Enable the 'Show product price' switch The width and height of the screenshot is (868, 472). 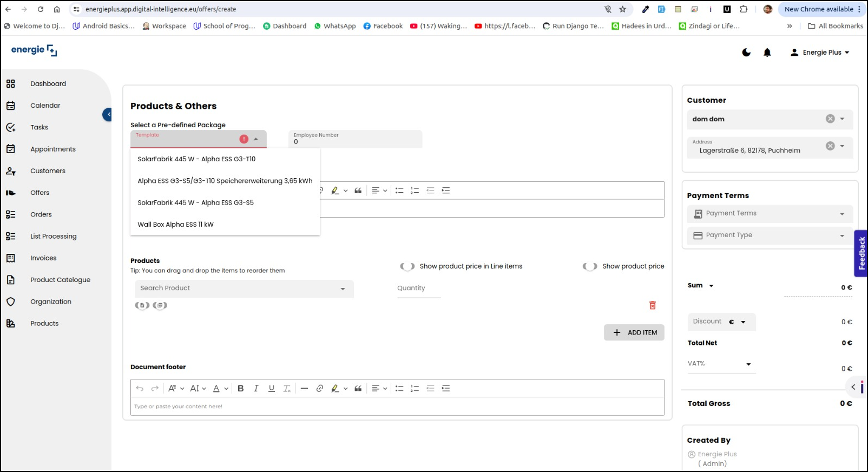(590, 266)
